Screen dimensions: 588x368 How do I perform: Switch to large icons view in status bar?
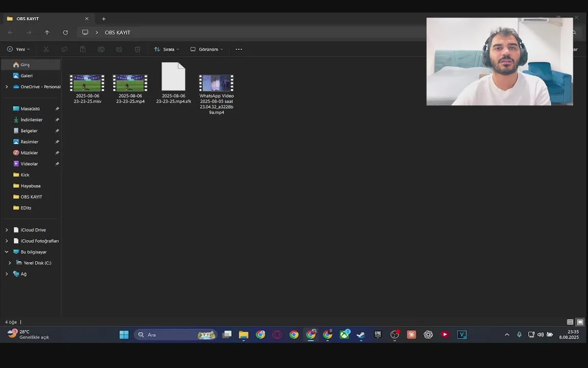(x=580, y=322)
